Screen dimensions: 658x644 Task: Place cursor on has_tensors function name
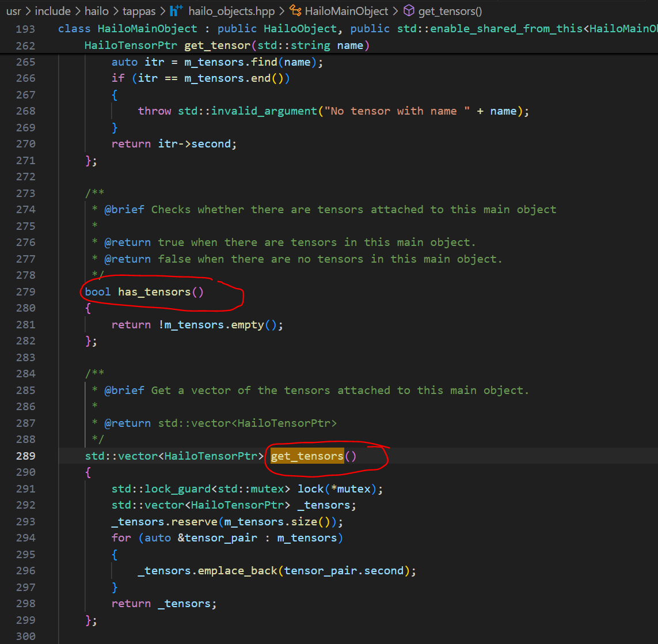(x=154, y=291)
